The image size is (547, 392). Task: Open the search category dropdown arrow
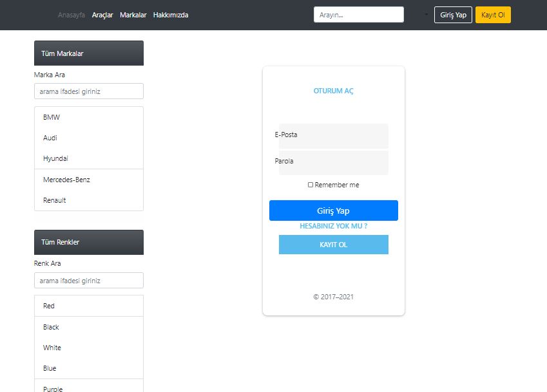pos(425,14)
